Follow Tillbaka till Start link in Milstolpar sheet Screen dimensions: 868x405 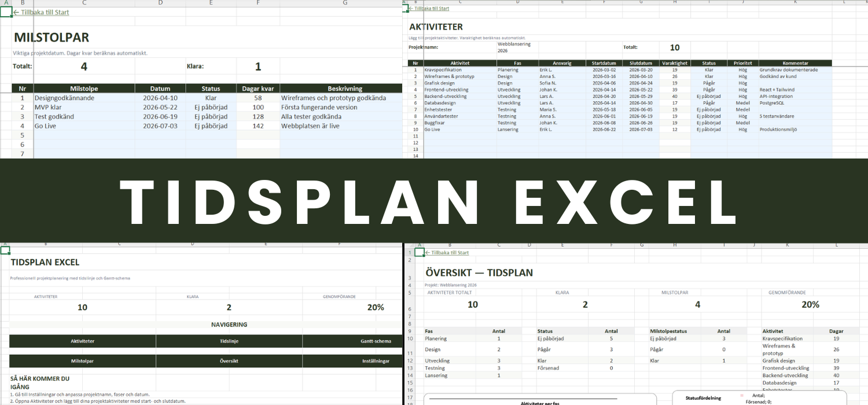coord(40,12)
